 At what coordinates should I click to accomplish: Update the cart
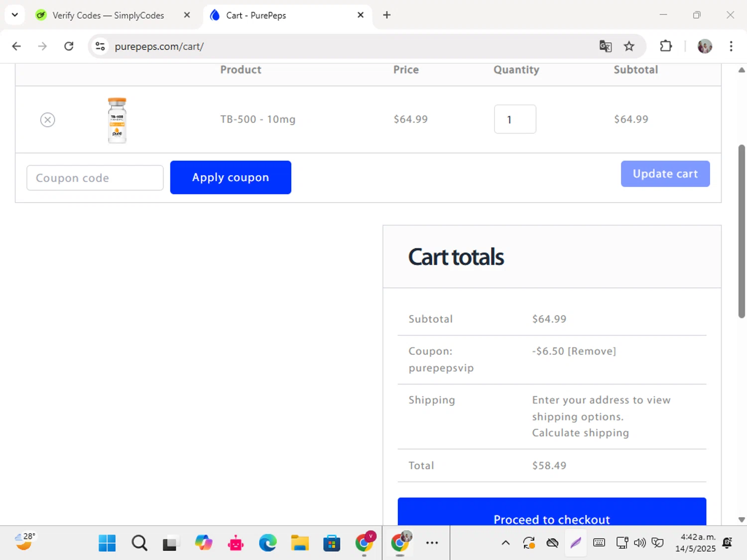[x=665, y=174]
